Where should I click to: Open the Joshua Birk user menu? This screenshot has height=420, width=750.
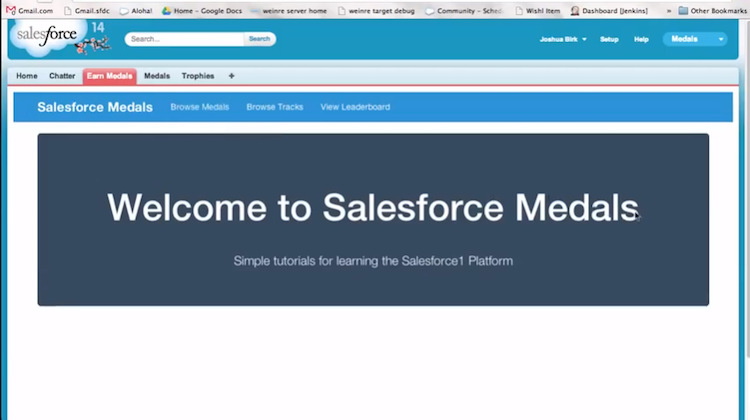click(x=563, y=39)
